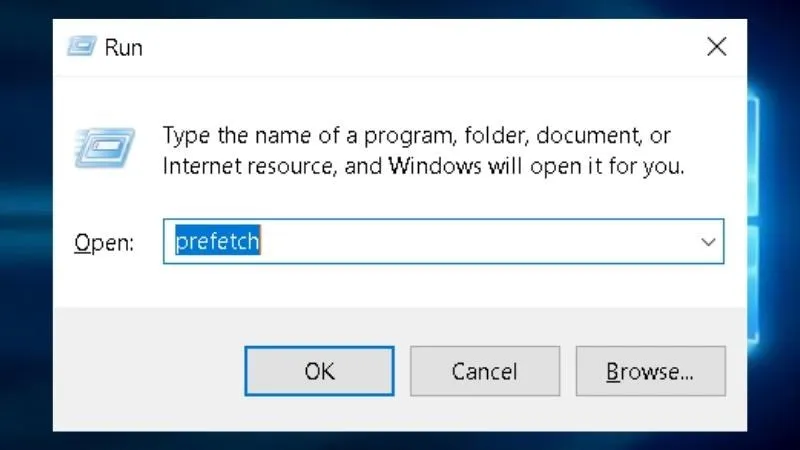Click the desktop wallpaper above the dialog
This screenshot has height=450, width=800.
click(400, 9)
